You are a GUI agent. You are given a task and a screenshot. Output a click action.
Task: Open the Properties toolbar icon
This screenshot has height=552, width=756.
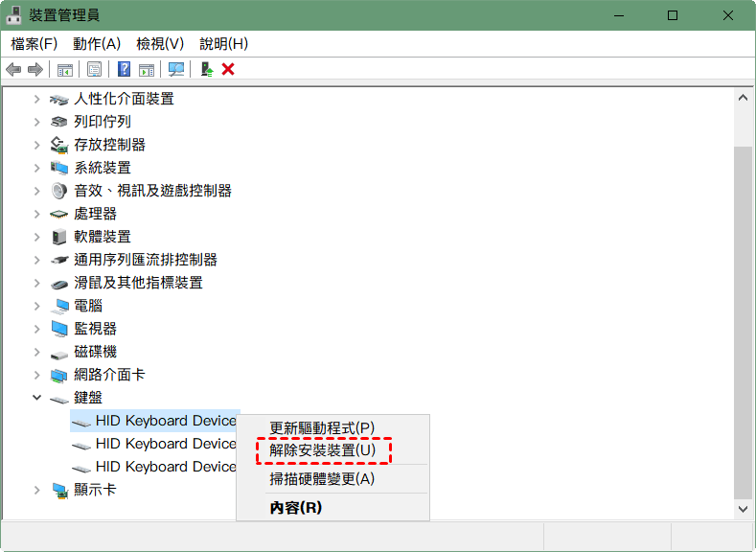95,69
